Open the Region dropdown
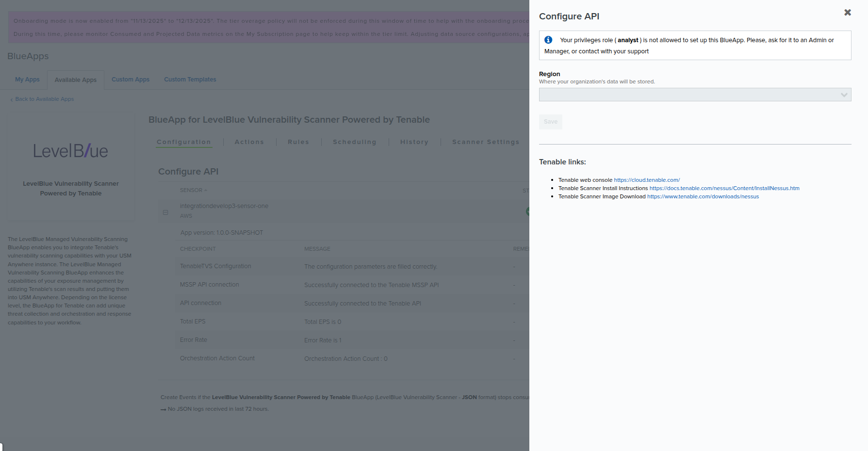The width and height of the screenshot is (868, 451). coord(695,95)
